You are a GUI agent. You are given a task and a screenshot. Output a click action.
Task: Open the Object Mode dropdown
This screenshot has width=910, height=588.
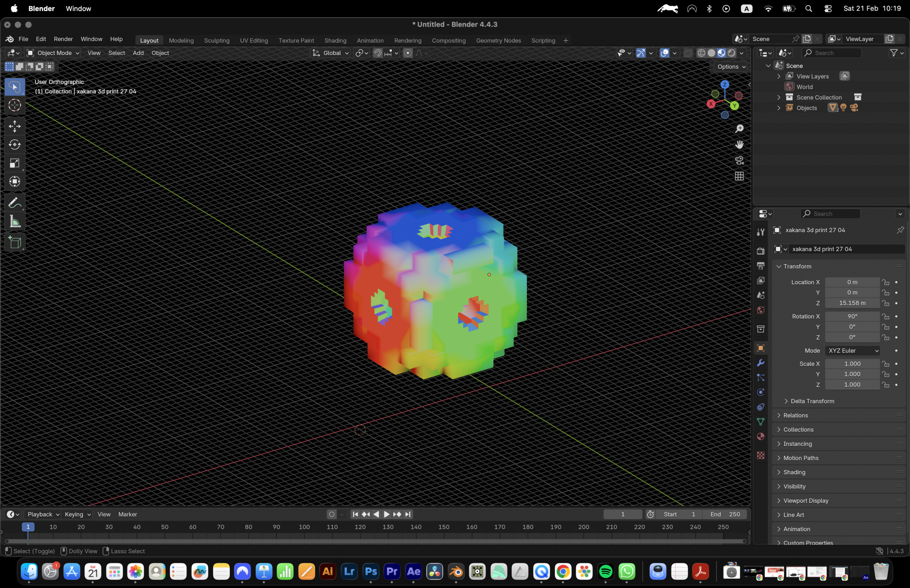tap(53, 53)
